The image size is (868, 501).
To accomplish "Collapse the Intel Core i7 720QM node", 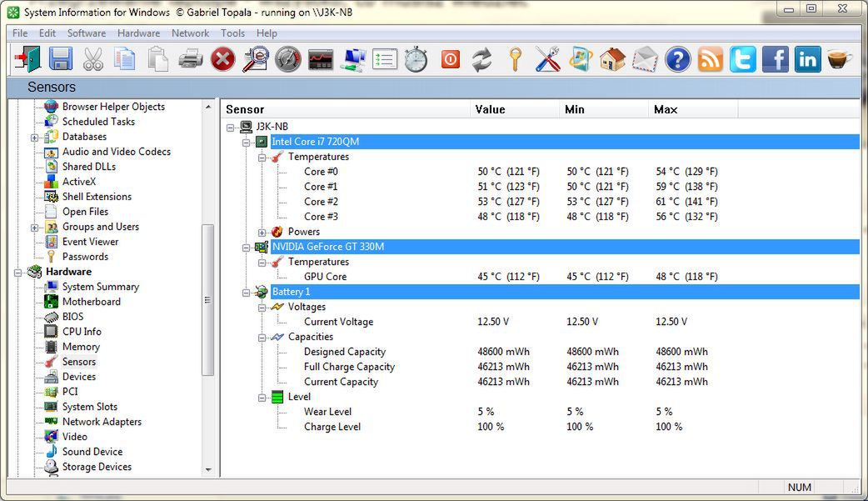I will 247,143.
